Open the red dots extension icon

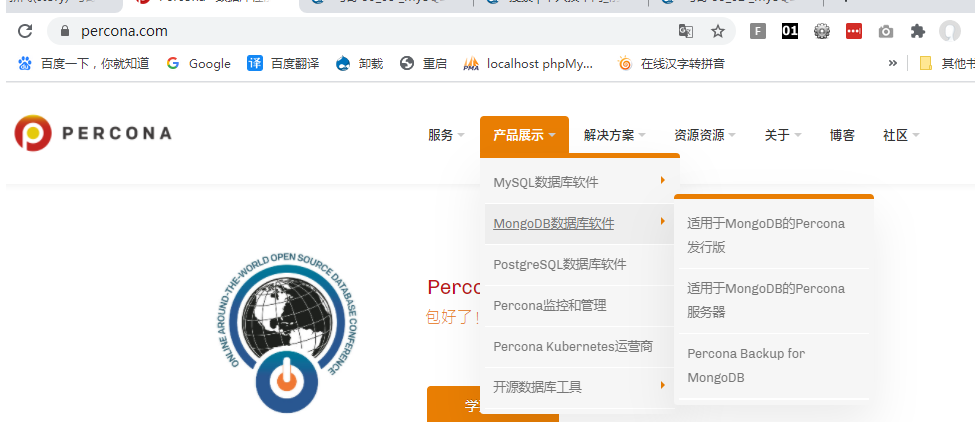tap(854, 31)
